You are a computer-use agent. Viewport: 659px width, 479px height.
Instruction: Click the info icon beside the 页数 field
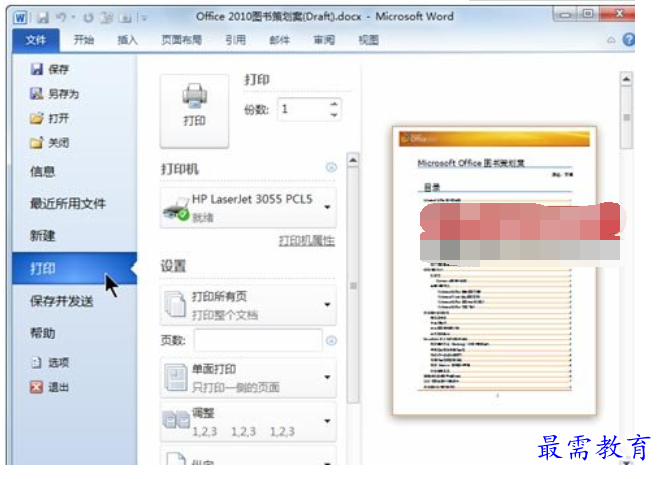click(x=331, y=341)
